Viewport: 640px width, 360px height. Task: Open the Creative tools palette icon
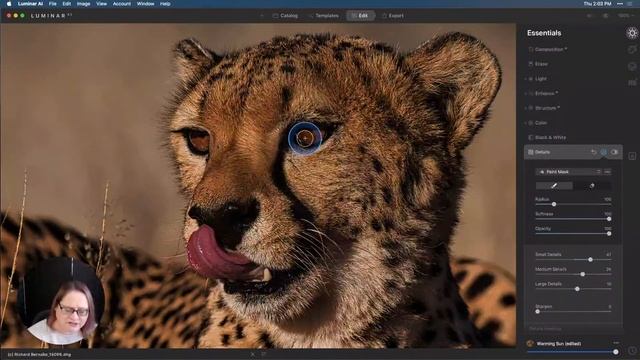[632, 50]
